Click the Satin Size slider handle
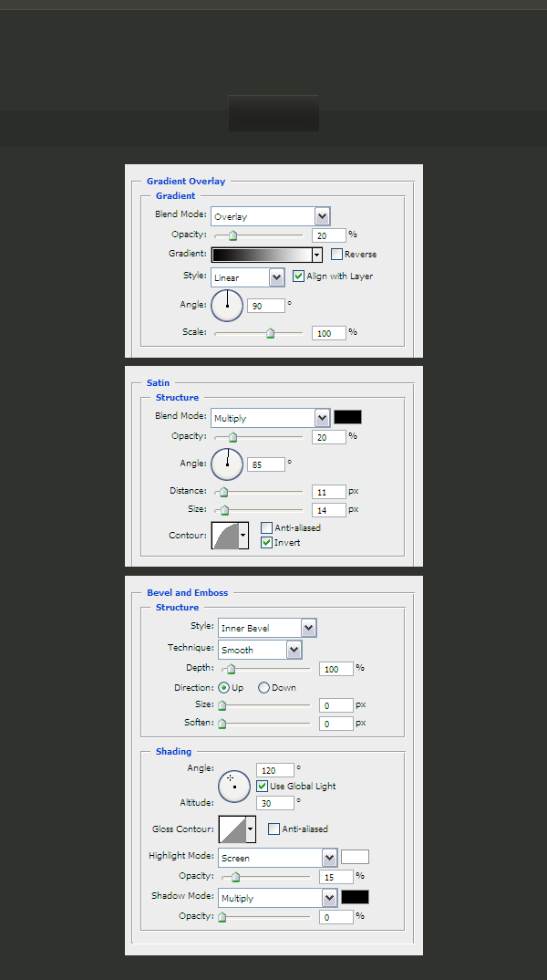The height and width of the screenshot is (980, 547). [x=225, y=510]
